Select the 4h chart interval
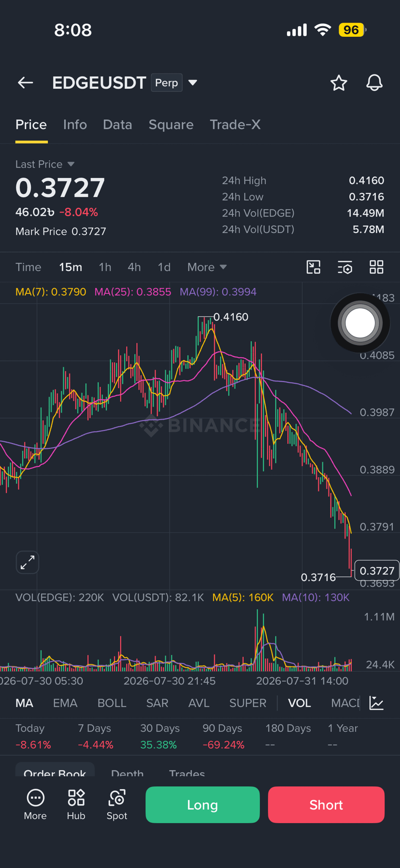400x868 pixels. [134, 267]
